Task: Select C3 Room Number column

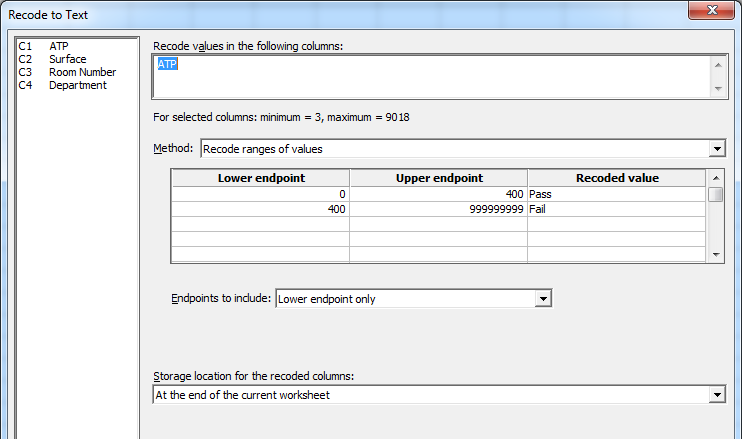Action: pos(82,72)
